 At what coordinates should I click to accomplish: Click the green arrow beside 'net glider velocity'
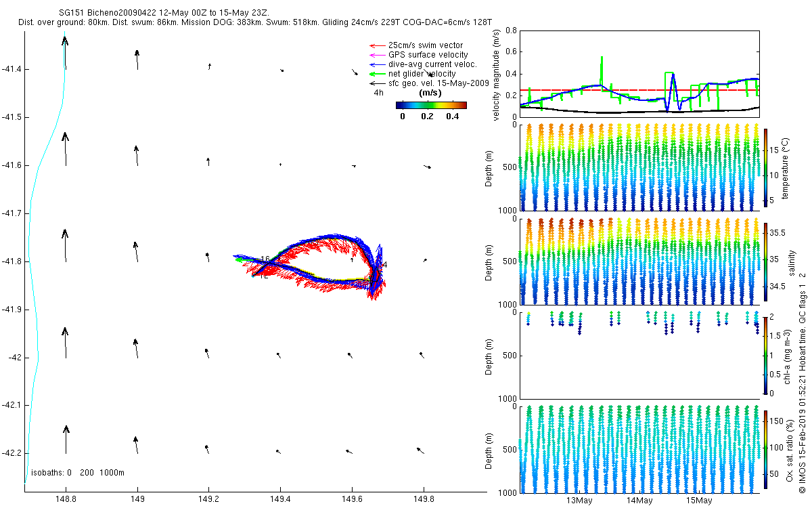[377, 74]
